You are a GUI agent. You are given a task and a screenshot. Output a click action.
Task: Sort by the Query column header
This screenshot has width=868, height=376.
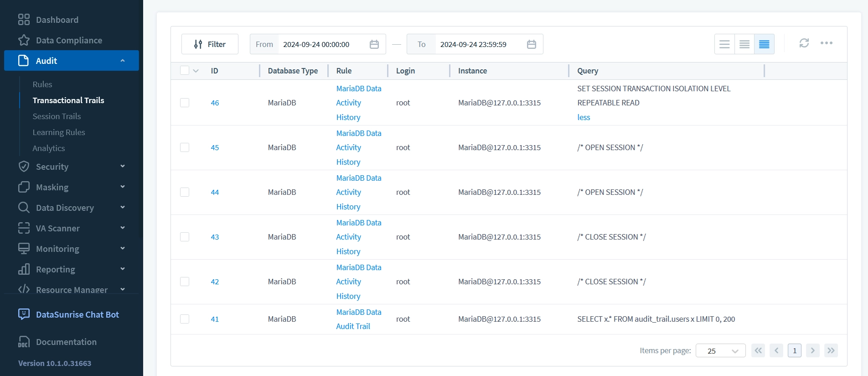588,71
